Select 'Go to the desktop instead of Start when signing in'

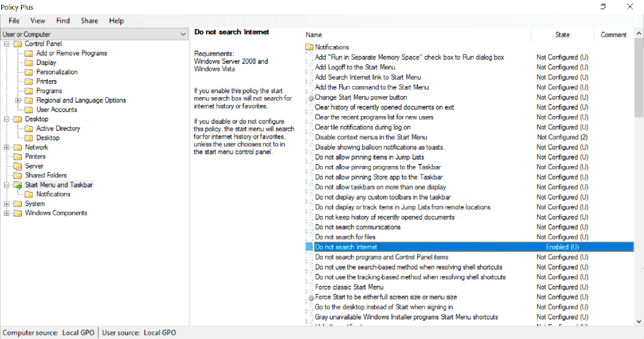click(x=384, y=307)
